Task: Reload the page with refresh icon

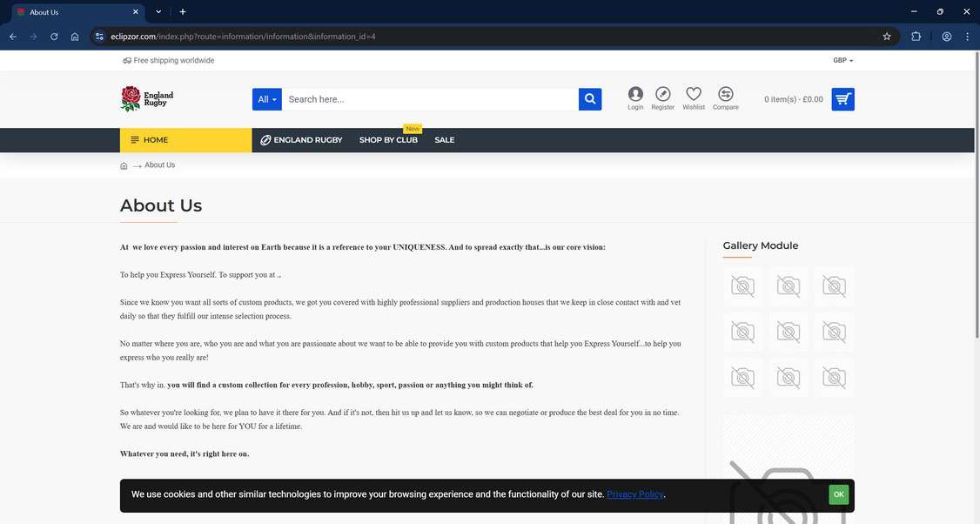Action: click(54, 37)
